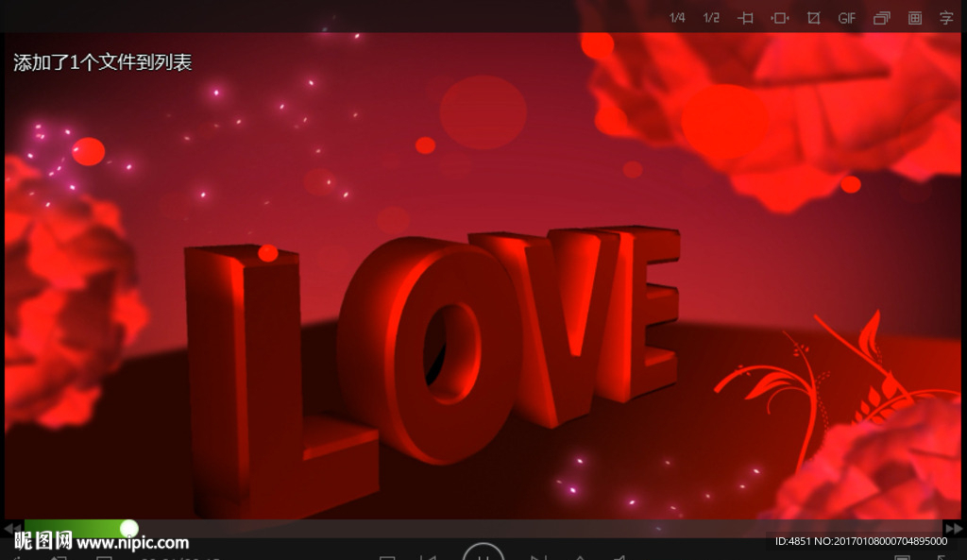Take continuous frame snapshots
967x560 pixels.
[881, 18]
